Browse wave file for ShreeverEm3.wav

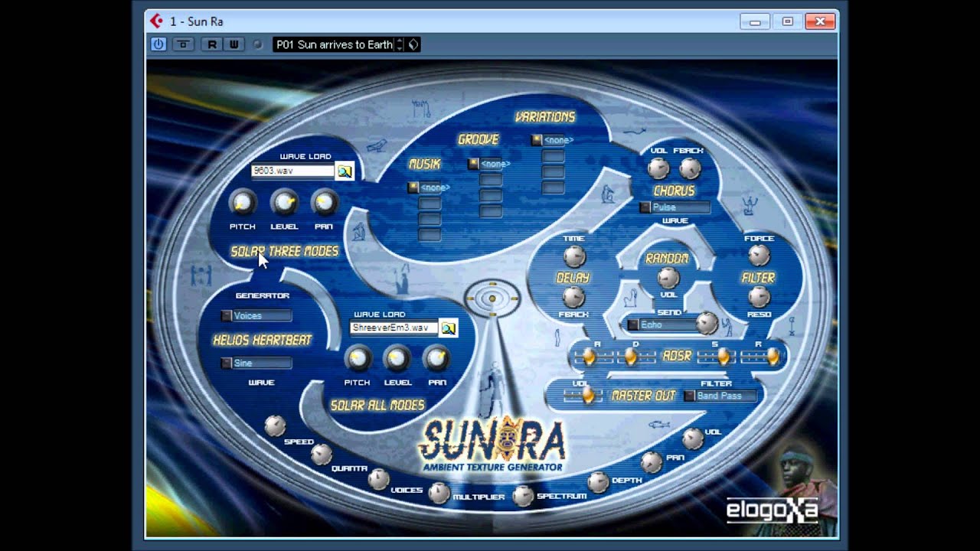pyautogui.click(x=448, y=328)
